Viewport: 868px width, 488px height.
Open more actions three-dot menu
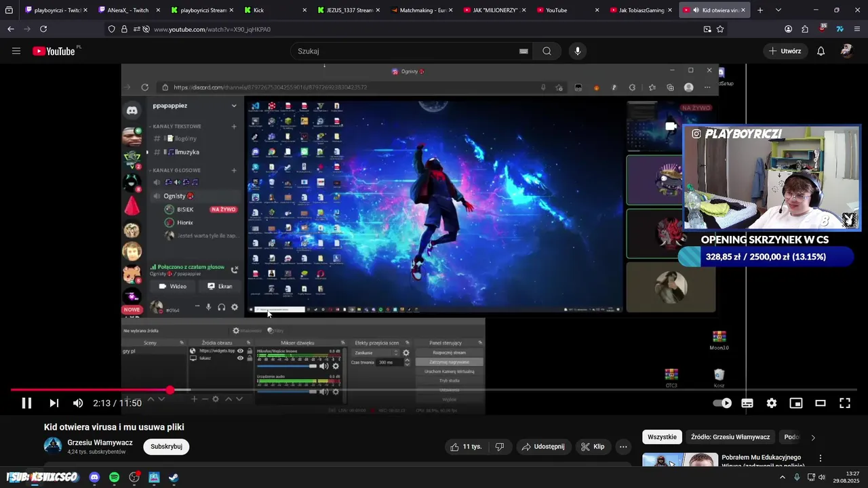pyautogui.click(x=623, y=447)
